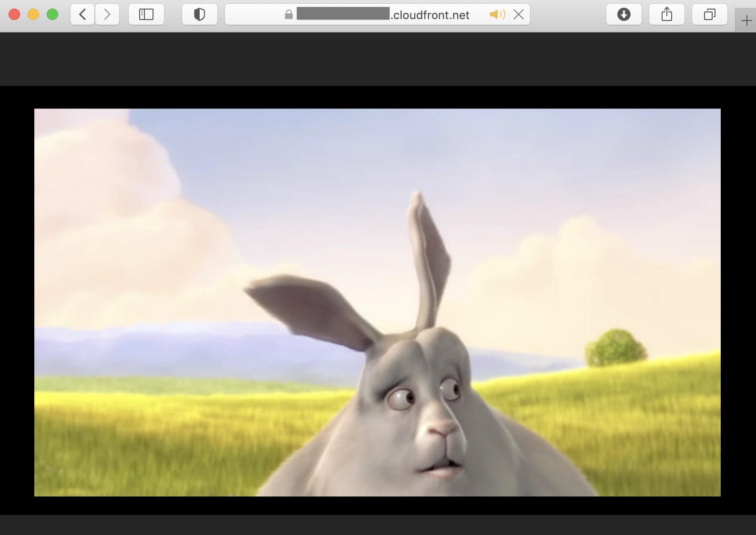Open the Share menu
Viewport: 756px width, 535px height.
point(667,14)
